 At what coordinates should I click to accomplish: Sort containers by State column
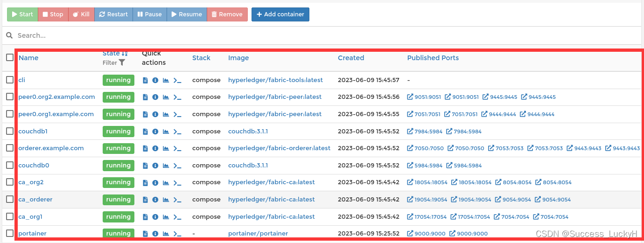115,54
